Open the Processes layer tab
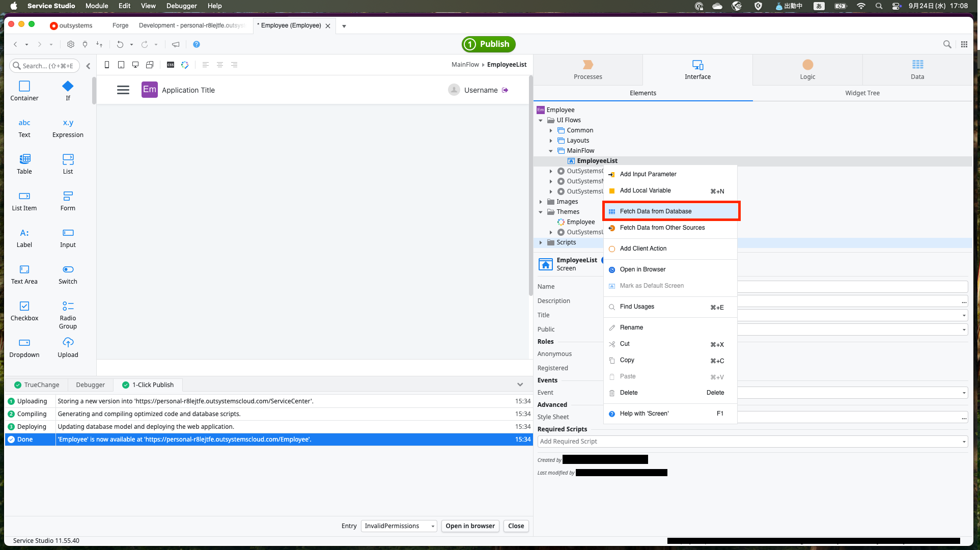Image resolution: width=980 pixels, height=550 pixels. tap(587, 70)
